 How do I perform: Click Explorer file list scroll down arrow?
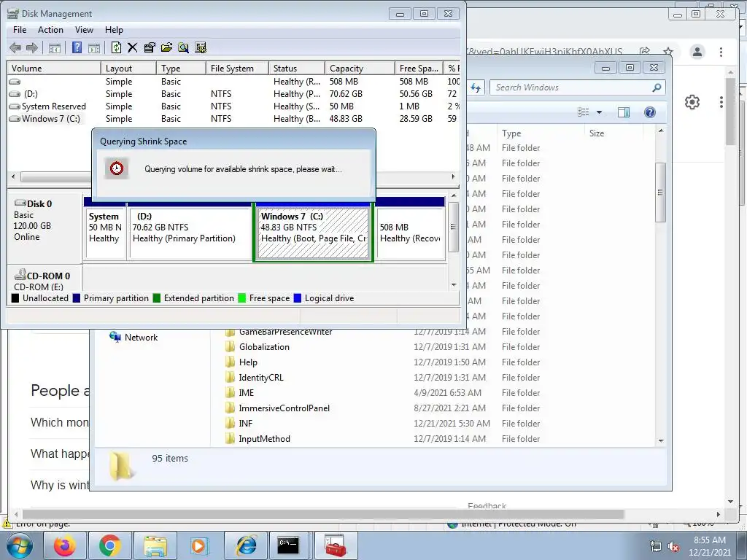[661, 441]
